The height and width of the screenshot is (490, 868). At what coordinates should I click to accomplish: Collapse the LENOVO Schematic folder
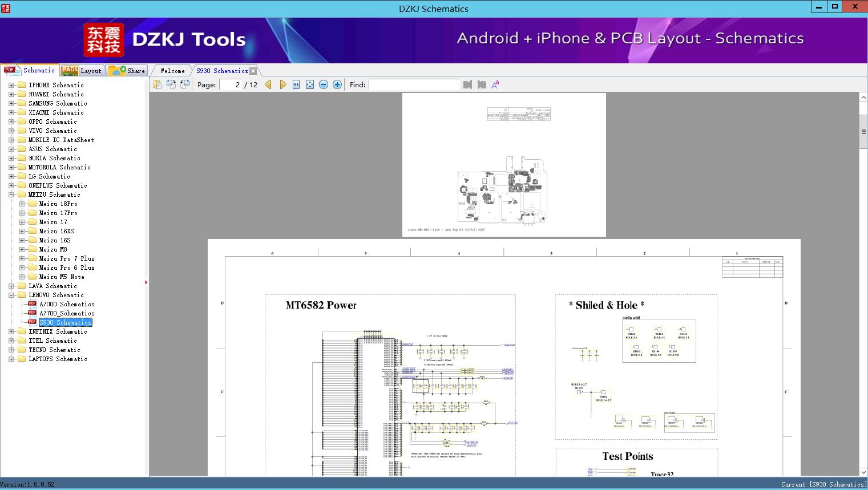tap(11, 295)
